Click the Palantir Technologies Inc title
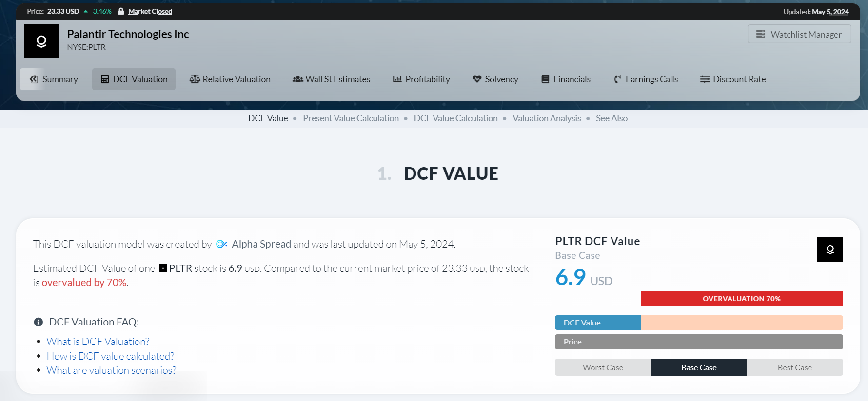The height and width of the screenshot is (401, 868). [128, 34]
